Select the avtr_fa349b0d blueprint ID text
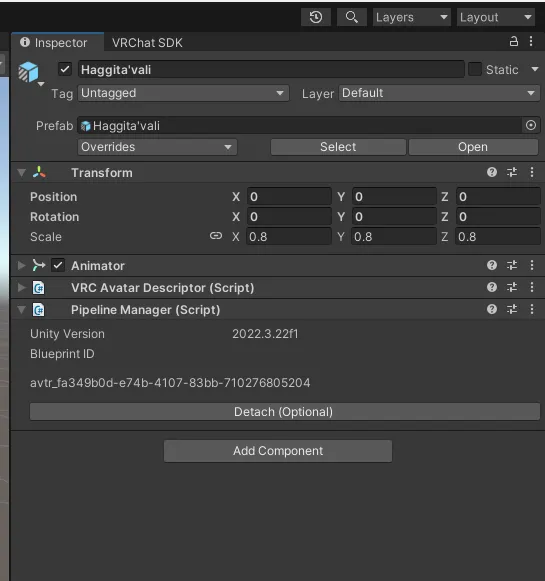Viewport: 545px width, 581px height. pos(170,382)
